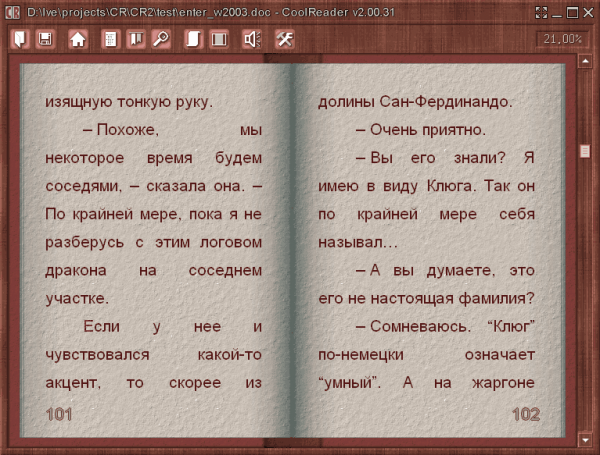The width and height of the screenshot is (600, 455).
Task: Click the vertical scrollbar thumb
Action: [584, 151]
